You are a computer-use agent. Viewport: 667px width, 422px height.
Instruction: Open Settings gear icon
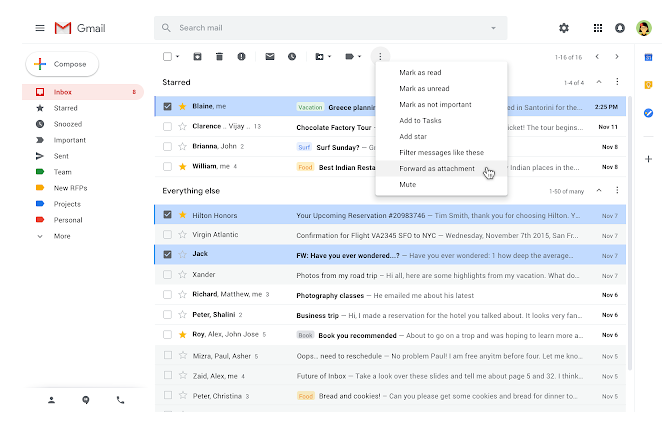[x=564, y=28]
